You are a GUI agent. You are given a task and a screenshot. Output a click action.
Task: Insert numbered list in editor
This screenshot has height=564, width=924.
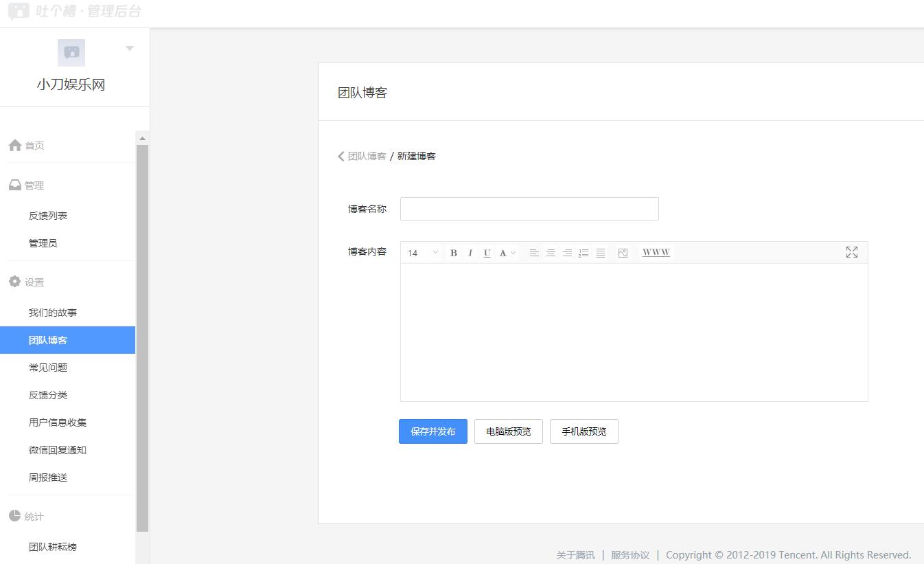[584, 253]
